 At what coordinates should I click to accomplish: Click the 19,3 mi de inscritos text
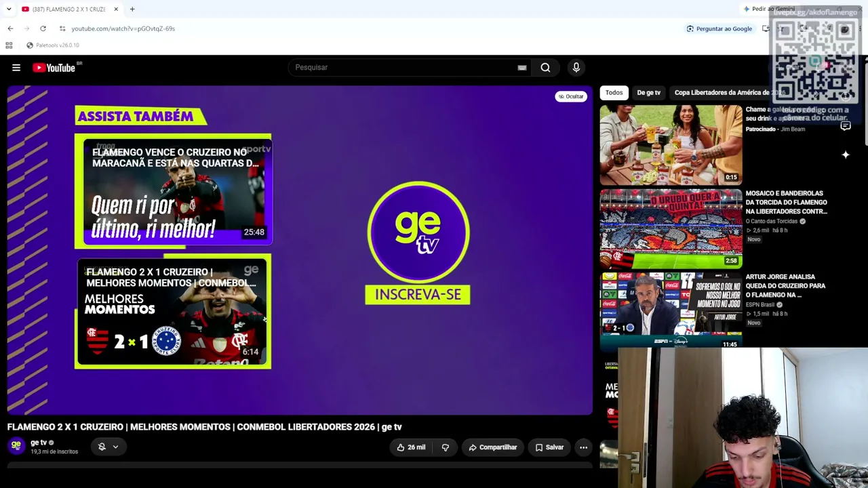54,452
